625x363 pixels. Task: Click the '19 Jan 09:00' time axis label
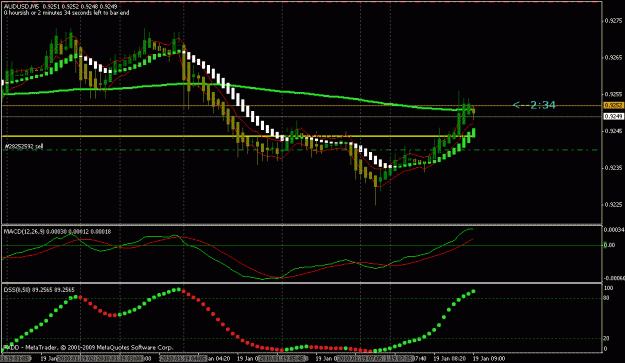point(489,359)
